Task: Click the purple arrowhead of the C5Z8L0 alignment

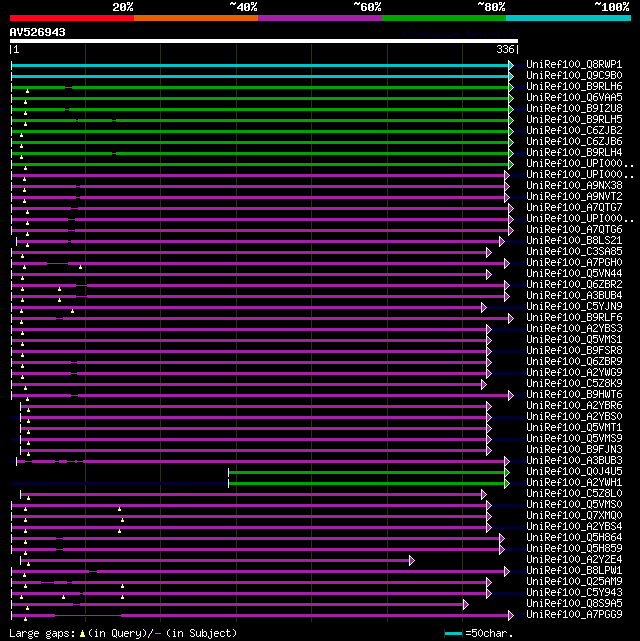Action: click(x=484, y=495)
